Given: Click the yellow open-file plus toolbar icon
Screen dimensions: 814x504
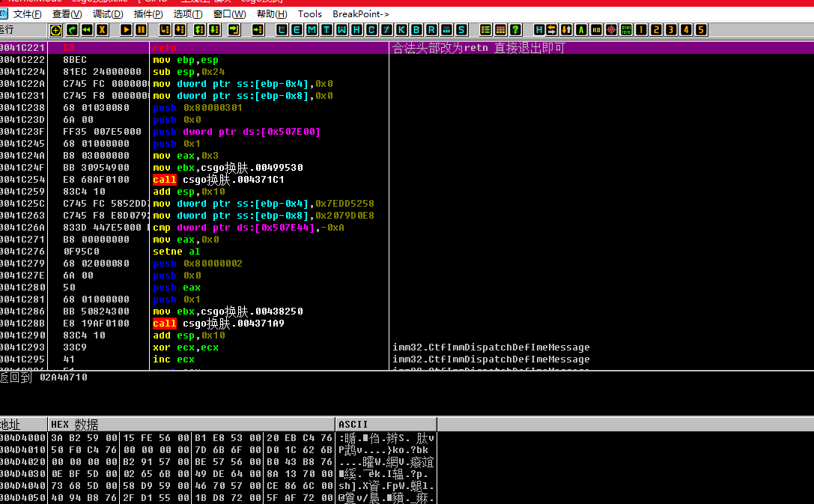Looking at the screenshot, I should click(55, 30).
